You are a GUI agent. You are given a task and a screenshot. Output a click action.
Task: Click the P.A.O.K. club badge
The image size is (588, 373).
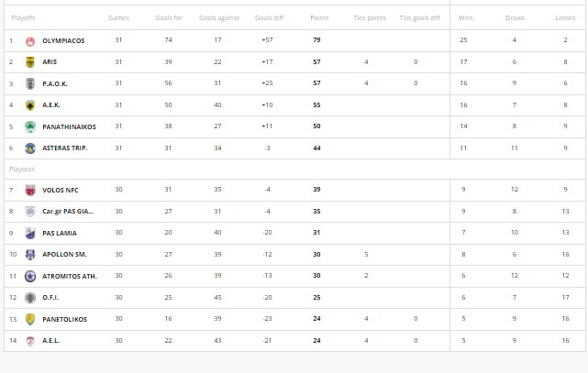pyautogui.click(x=29, y=83)
